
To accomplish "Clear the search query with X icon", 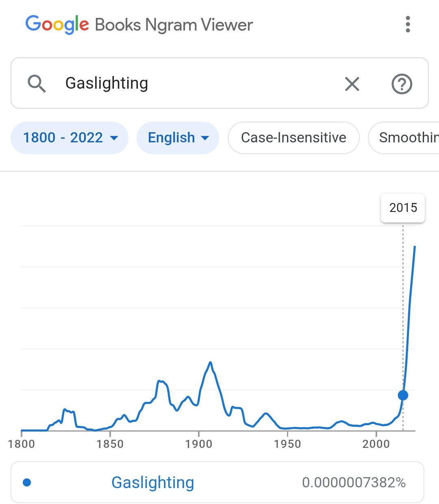I will click(x=352, y=84).
